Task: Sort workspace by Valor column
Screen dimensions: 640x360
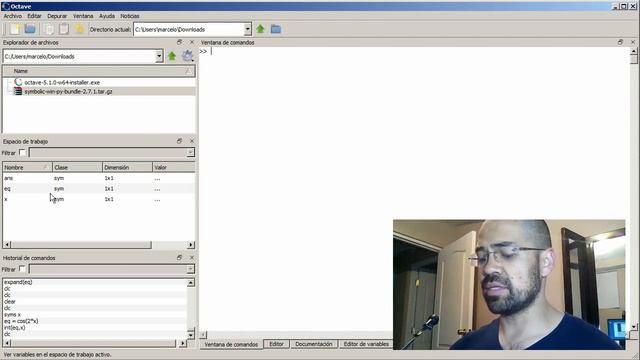Action: click(173, 167)
